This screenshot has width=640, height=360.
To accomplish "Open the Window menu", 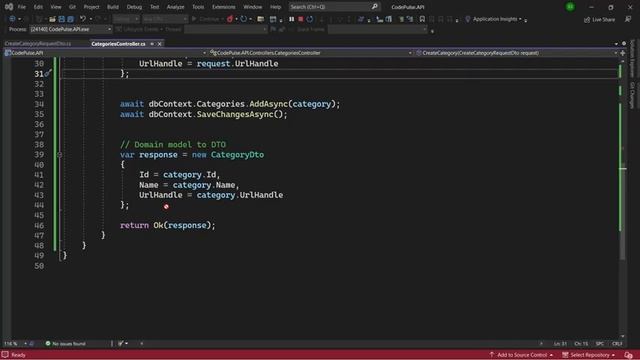I will click(x=253, y=7).
